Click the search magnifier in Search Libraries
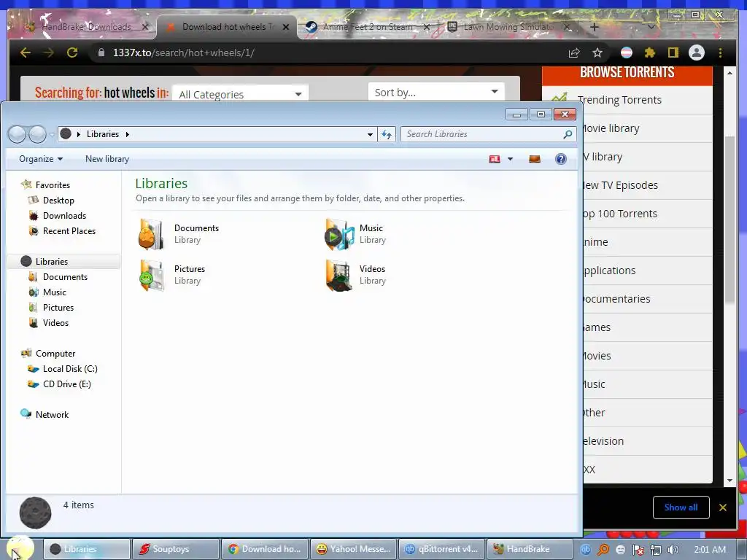 coord(568,134)
